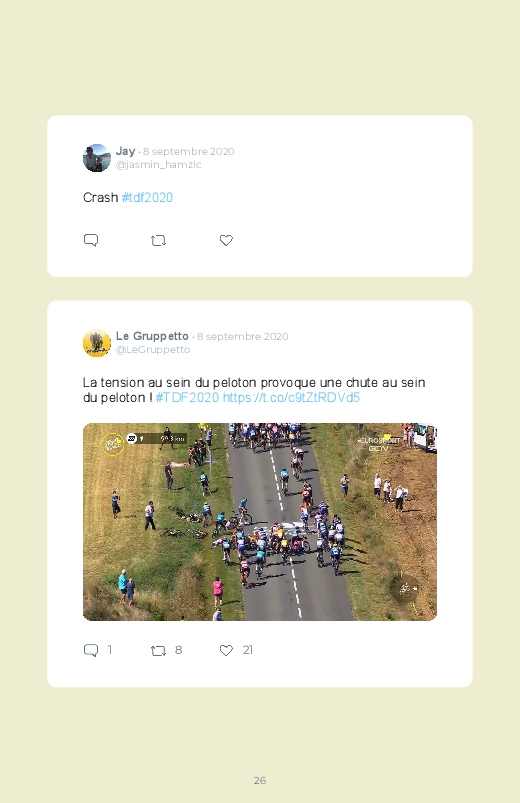Click the Jay display name
The height and width of the screenshot is (803, 520).
126,151
